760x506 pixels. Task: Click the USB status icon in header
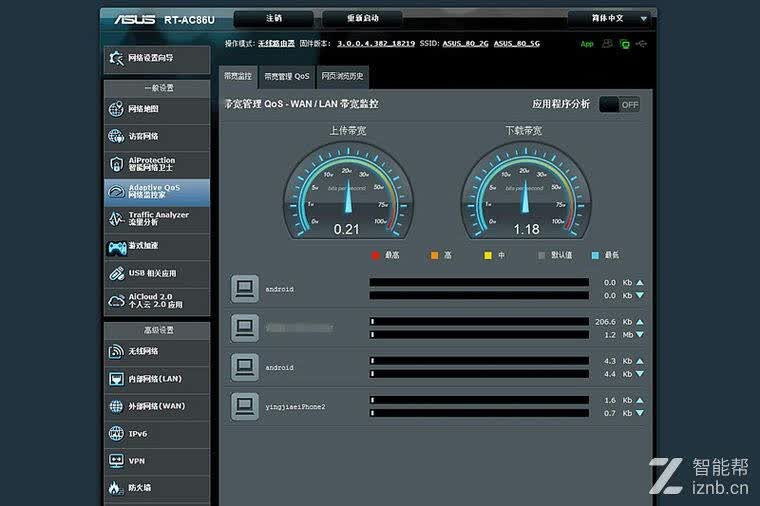pyautogui.click(x=641, y=44)
